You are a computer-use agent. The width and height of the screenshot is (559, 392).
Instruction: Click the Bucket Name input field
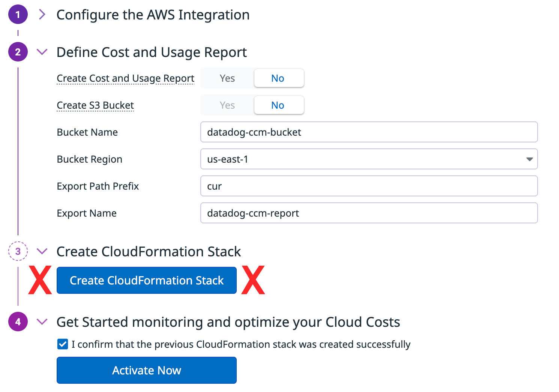[x=369, y=132]
